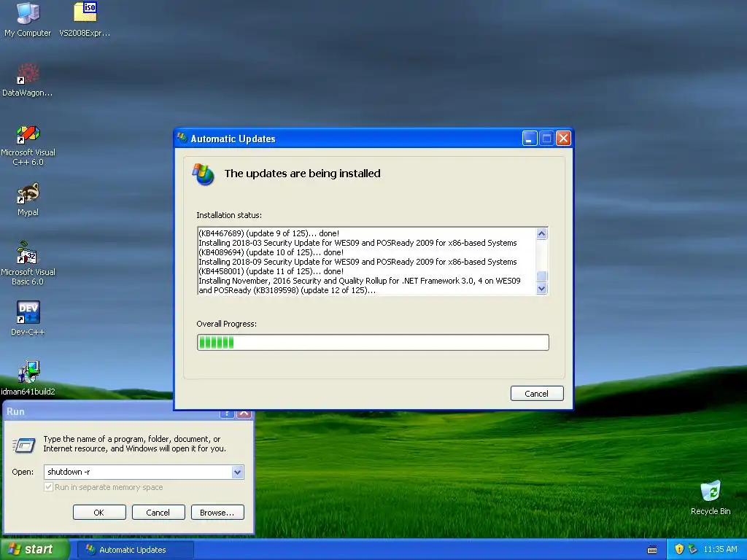Expand the Open field dropdown in the Run dialog
Viewport: 747px width, 560px height.
tap(237, 472)
